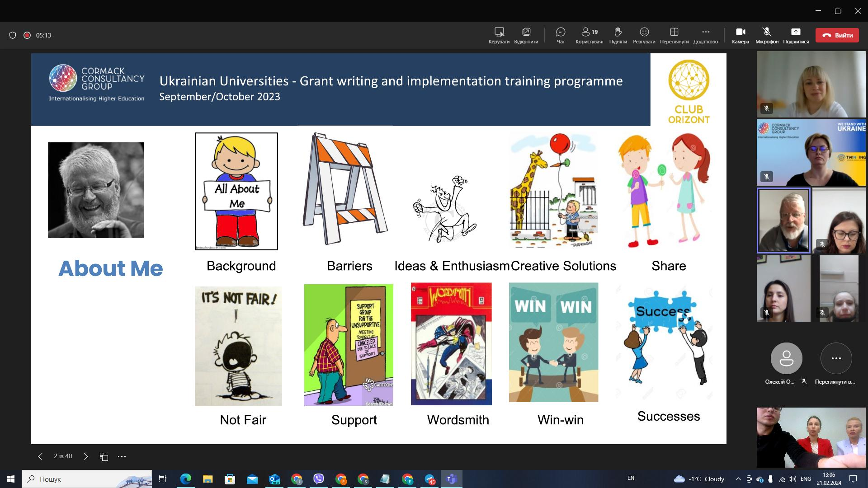Advance to the next slide
The height and width of the screenshot is (488, 868).
coord(85,456)
